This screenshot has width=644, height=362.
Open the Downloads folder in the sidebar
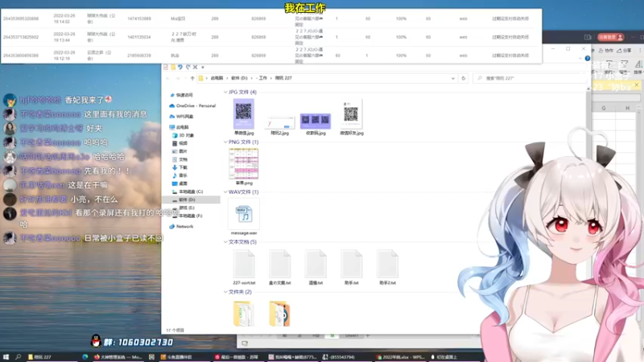180,167
